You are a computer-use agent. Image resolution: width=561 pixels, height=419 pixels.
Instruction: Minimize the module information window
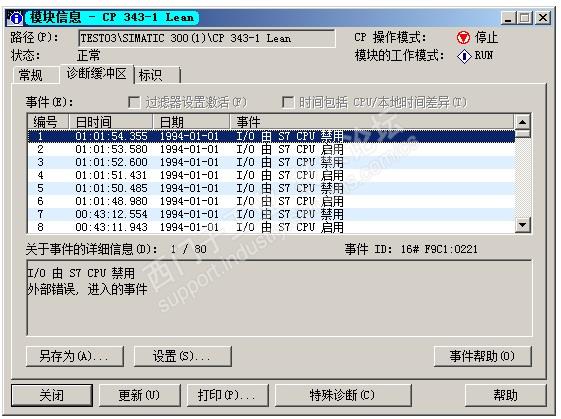click(508, 18)
